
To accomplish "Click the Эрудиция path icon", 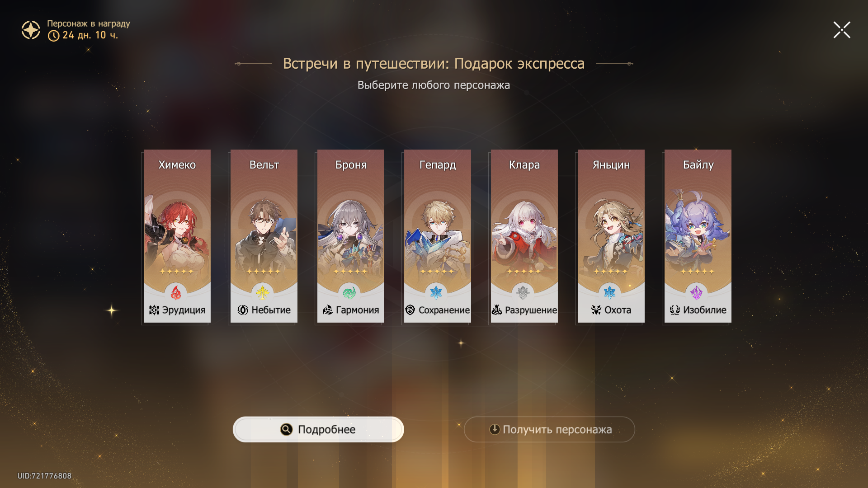I will pos(154,310).
